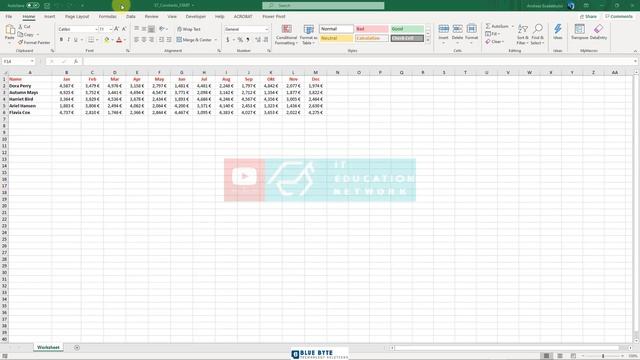
Task: Click the Transpose macro icon
Action: click(x=579, y=29)
